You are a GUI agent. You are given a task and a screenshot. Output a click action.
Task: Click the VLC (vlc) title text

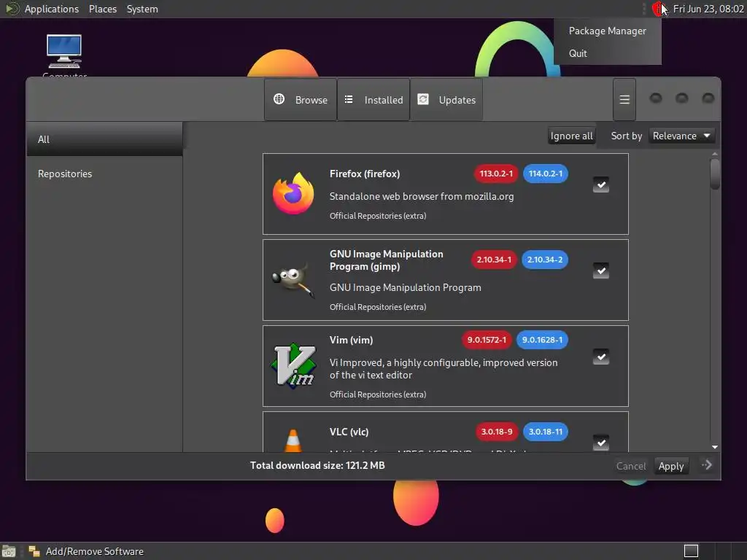tap(349, 432)
